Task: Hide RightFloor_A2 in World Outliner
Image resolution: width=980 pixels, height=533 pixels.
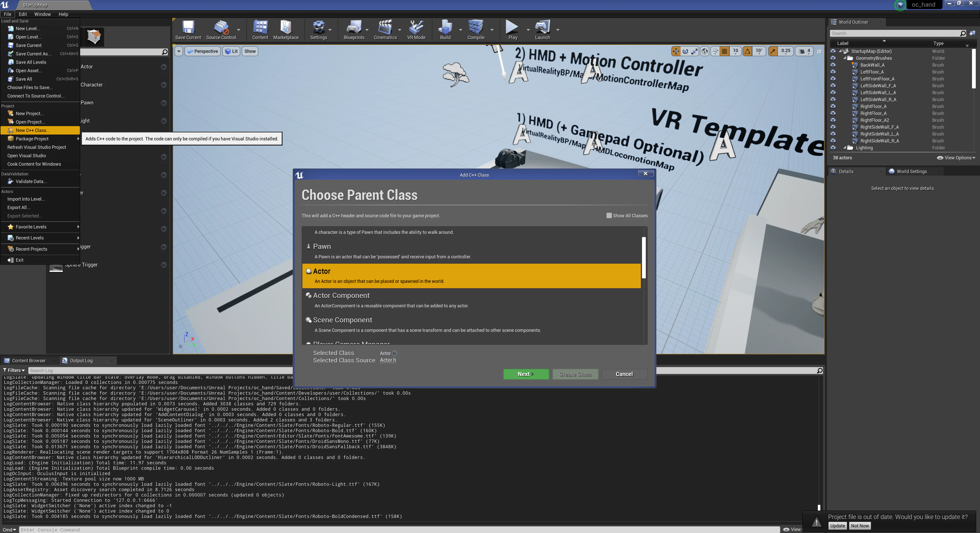Action: coord(833,120)
